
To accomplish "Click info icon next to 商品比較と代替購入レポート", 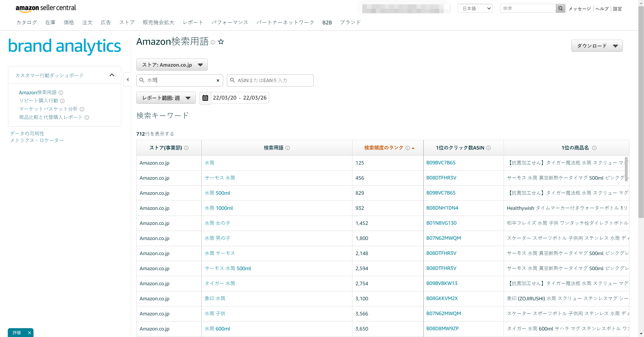I will (x=87, y=117).
